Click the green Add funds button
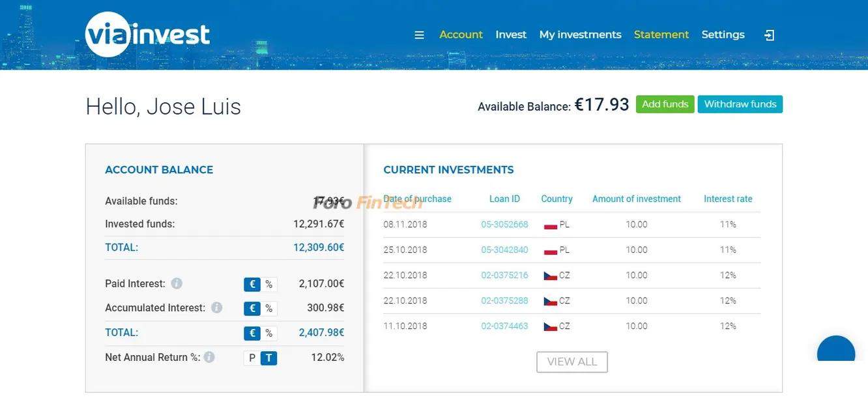Image resolution: width=868 pixels, height=413 pixels. [665, 104]
